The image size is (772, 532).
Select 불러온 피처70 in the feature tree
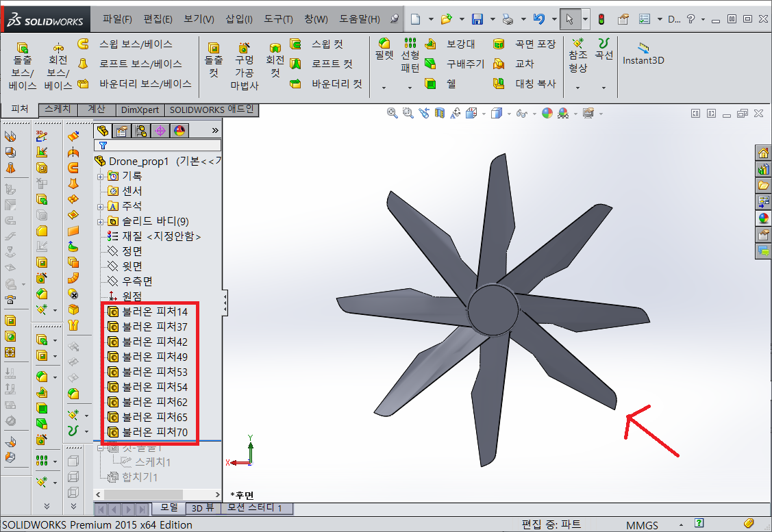coord(148,432)
